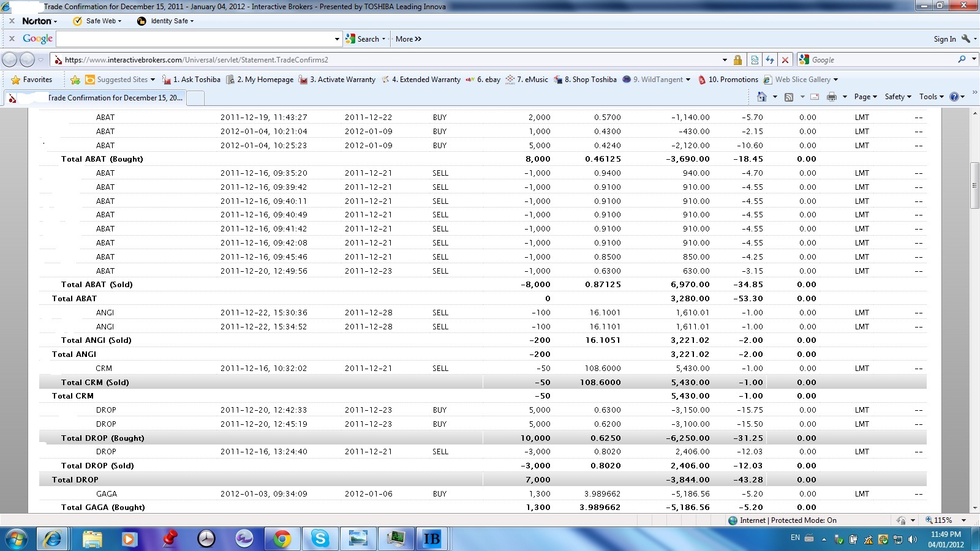Open the Norton Safe Web dropdown
The width and height of the screenshot is (980, 551).
[x=97, y=21]
